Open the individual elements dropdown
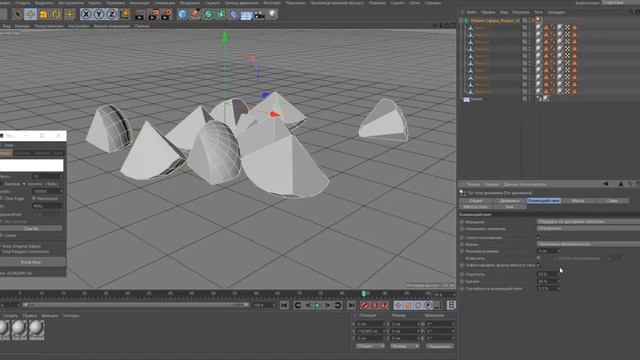Image resolution: width=640 pixels, height=360 pixels. click(x=588, y=229)
